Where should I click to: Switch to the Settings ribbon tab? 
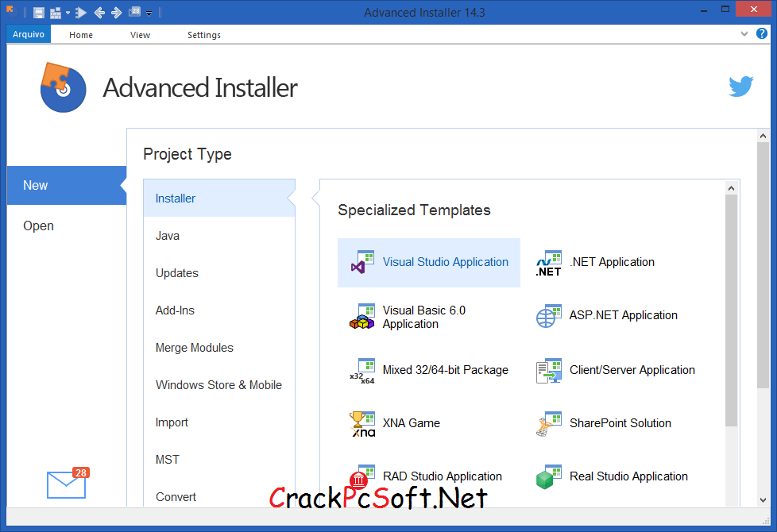point(204,35)
